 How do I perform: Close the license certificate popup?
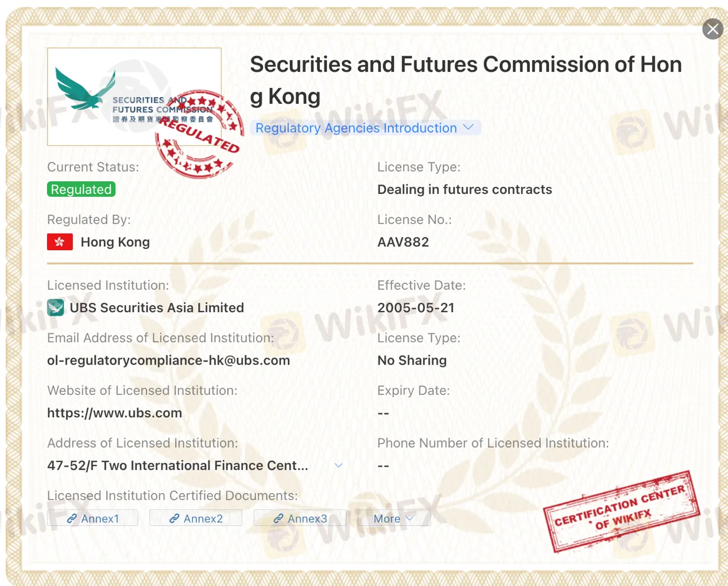click(712, 29)
